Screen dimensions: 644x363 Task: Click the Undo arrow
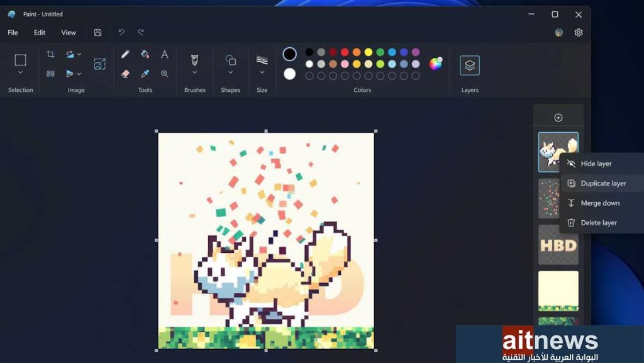click(x=121, y=33)
